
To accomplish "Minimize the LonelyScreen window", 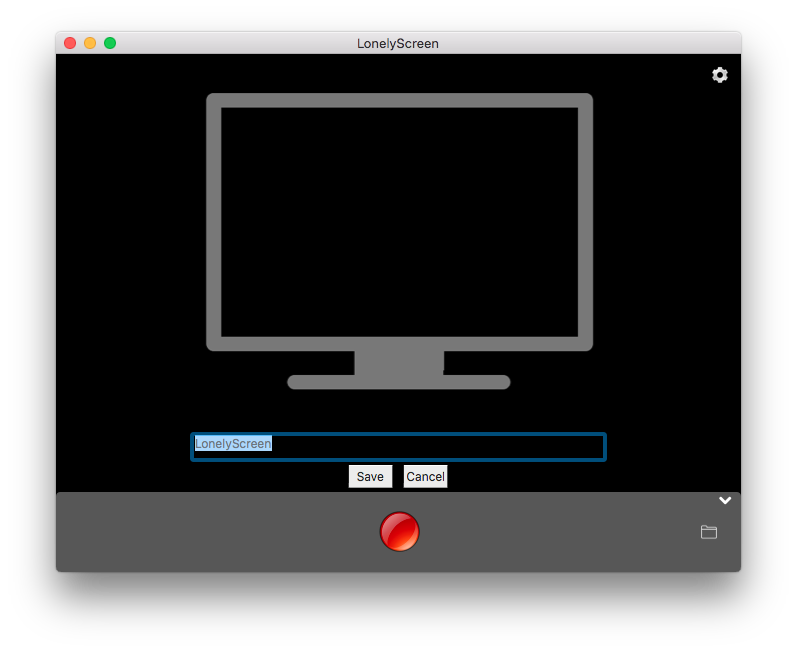I will [x=90, y=43].
